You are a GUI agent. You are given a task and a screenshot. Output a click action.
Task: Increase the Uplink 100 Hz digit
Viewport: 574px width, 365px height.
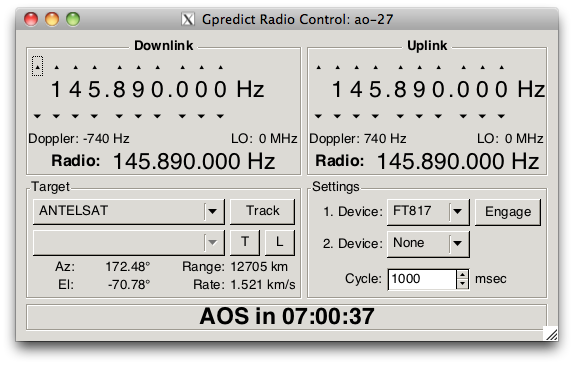pyautogui.click(x=464, y=67)
